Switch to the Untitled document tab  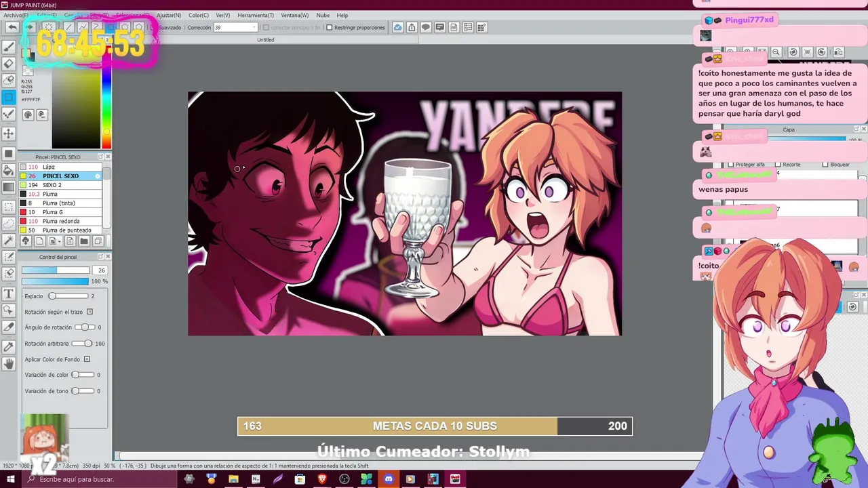coord(266,40)
